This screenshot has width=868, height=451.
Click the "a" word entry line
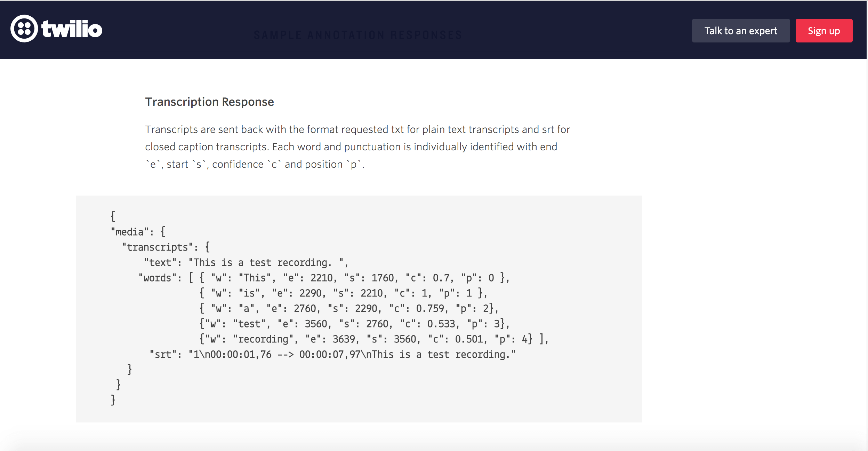[349, 308]
